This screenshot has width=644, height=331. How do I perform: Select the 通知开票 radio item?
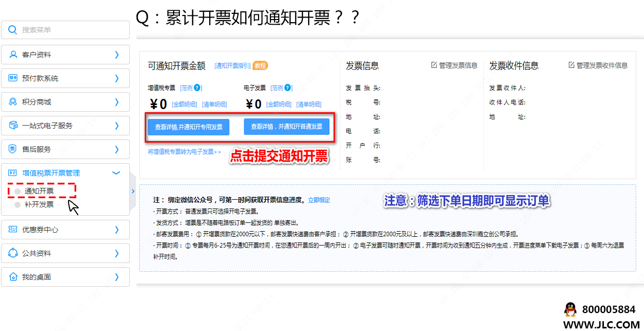pyautogui.click(x=18, y=191)
